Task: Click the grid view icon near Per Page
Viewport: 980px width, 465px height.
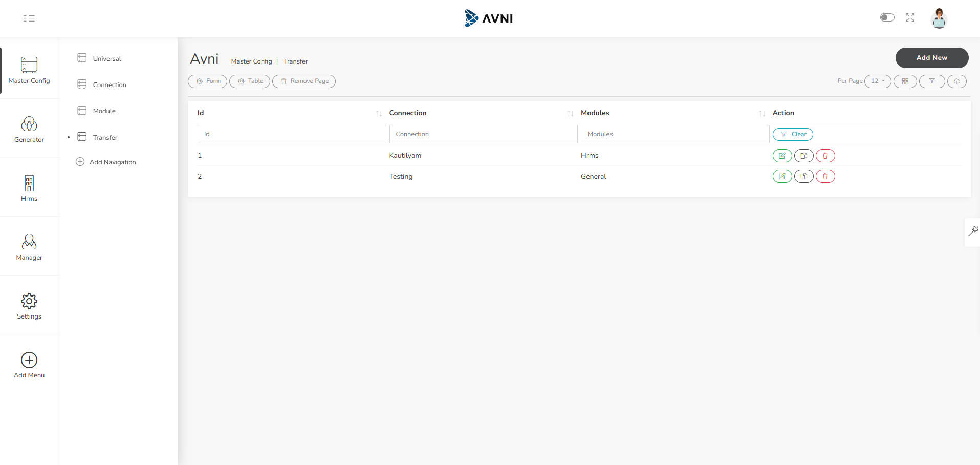Action: point(905,81)
